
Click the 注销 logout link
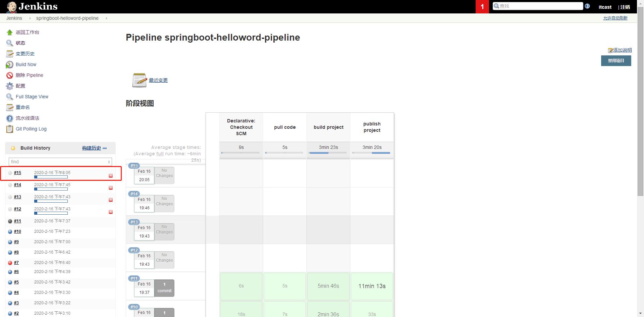(x=625, y=7)
